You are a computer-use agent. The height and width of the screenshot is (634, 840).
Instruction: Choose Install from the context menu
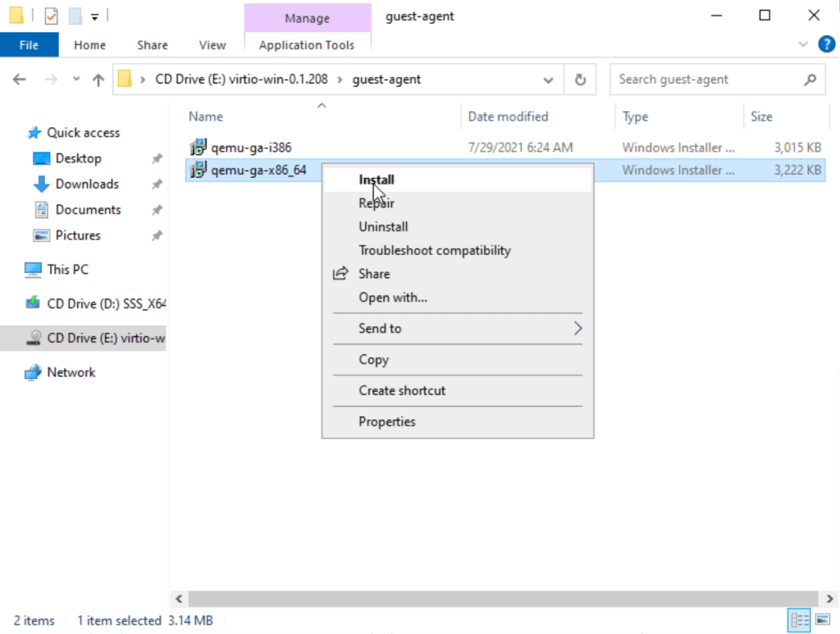377,180
